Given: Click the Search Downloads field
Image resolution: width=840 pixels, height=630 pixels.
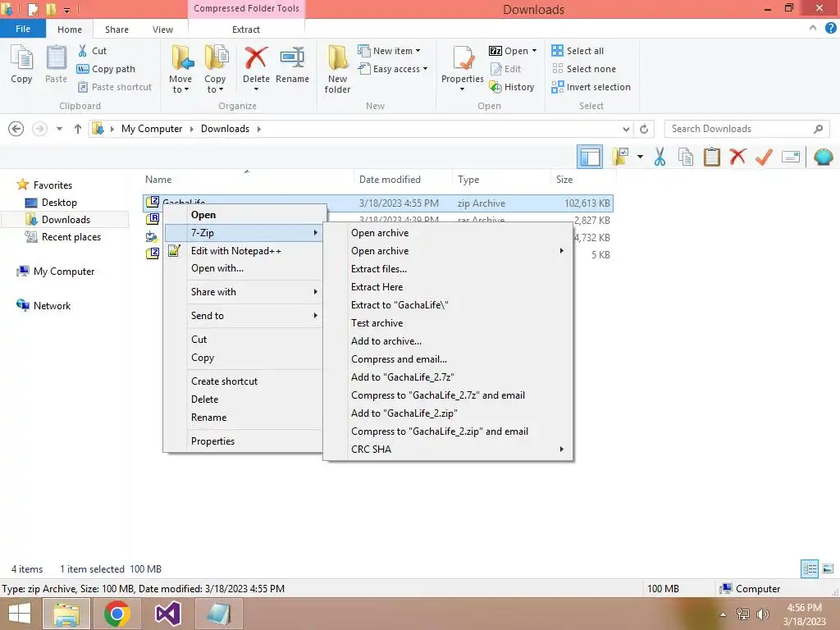Looking at the screenshot, I should 746,129.
